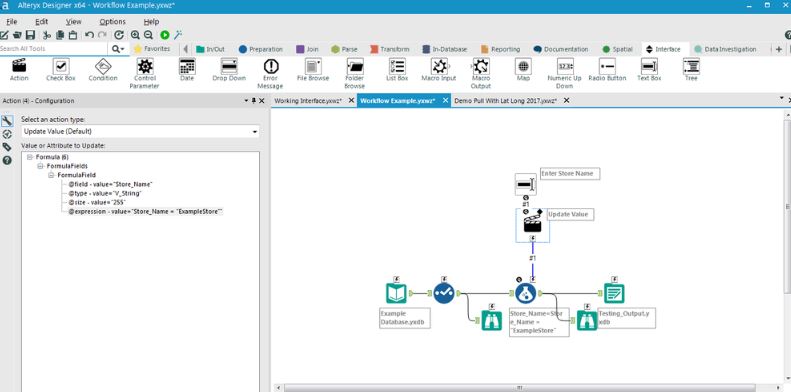This screenshot has width=791, height=392.
Task: Switch to Demo Pull With Lat Long tab
Action: point(505,100)
